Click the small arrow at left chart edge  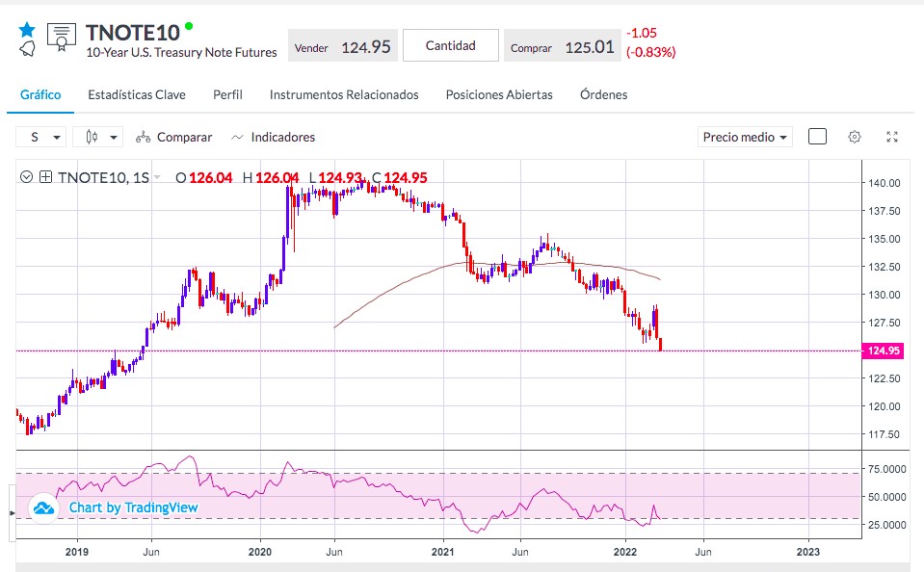[x=12, y=513]
